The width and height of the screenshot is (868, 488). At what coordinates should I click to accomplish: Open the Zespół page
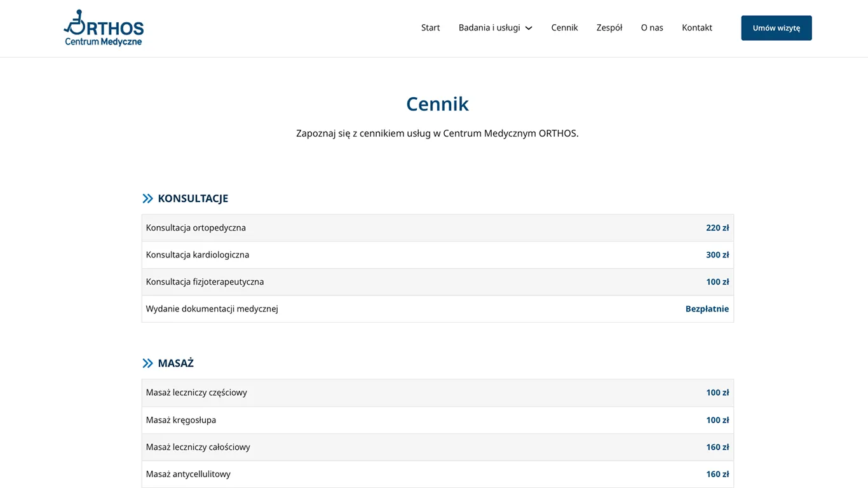click(x=609, y=27)
